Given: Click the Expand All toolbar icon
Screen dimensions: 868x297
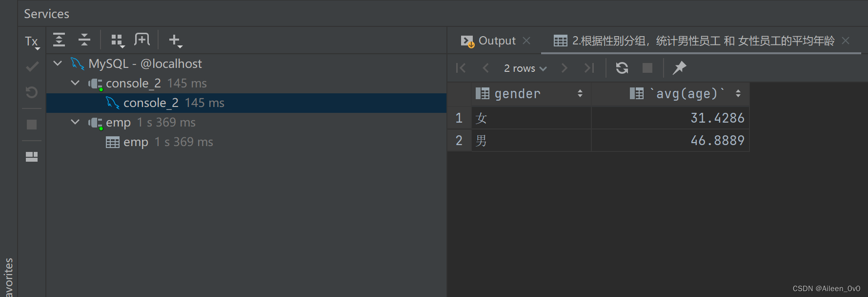Looking at the screenshot, I should [x=59, y=40].
